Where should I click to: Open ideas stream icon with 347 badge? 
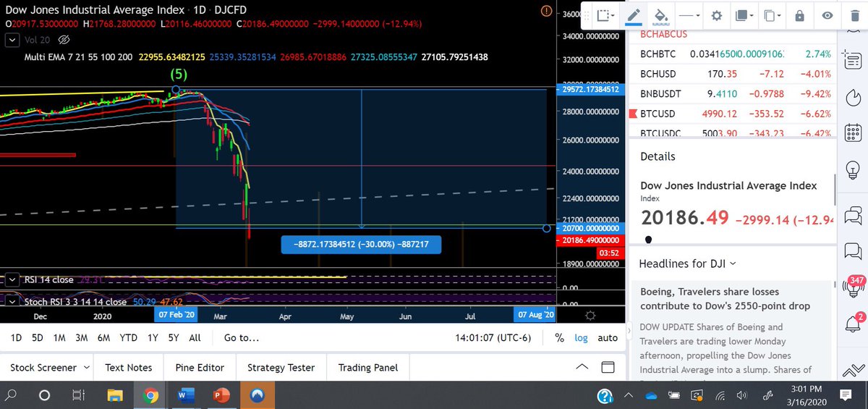(x=852, y=286)
